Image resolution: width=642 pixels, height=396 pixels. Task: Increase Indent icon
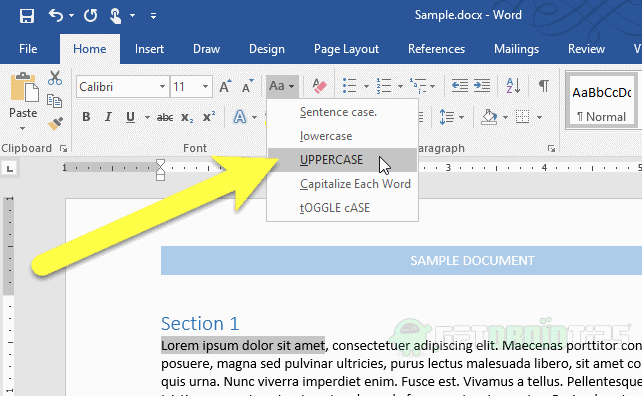(482, 86)
